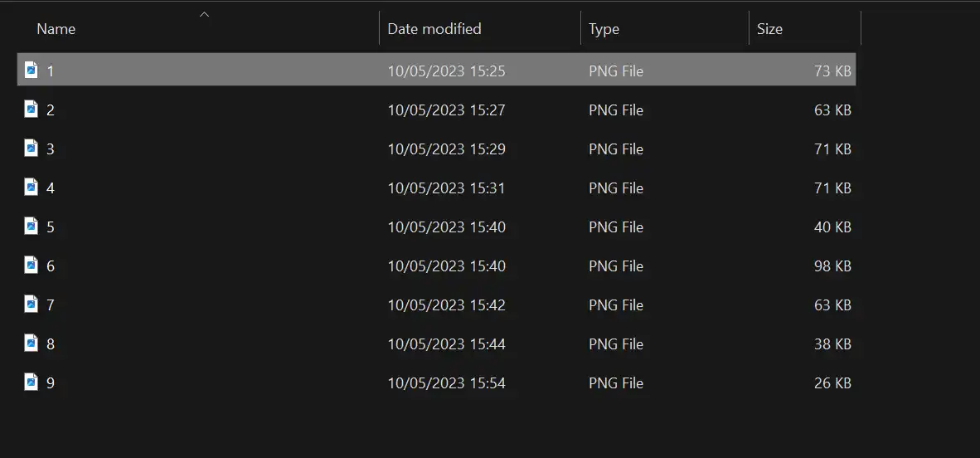Screen dimensions: 980x458
Task: Sort files by Date modified column
Action: pyautogui.click(x=434, y=29)
